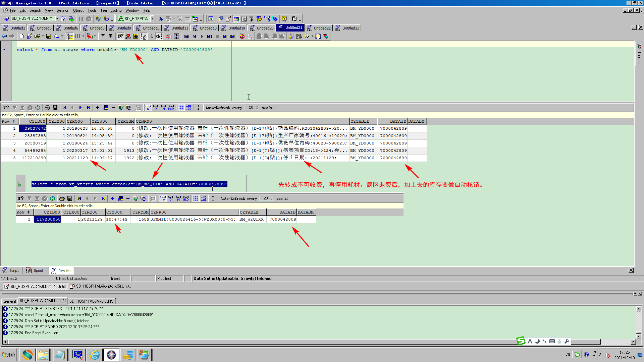Screen dimensions: 644x362
Task: Expand the SD_HOSPITAL schema dropdown
Action: [x=152, y=19]
